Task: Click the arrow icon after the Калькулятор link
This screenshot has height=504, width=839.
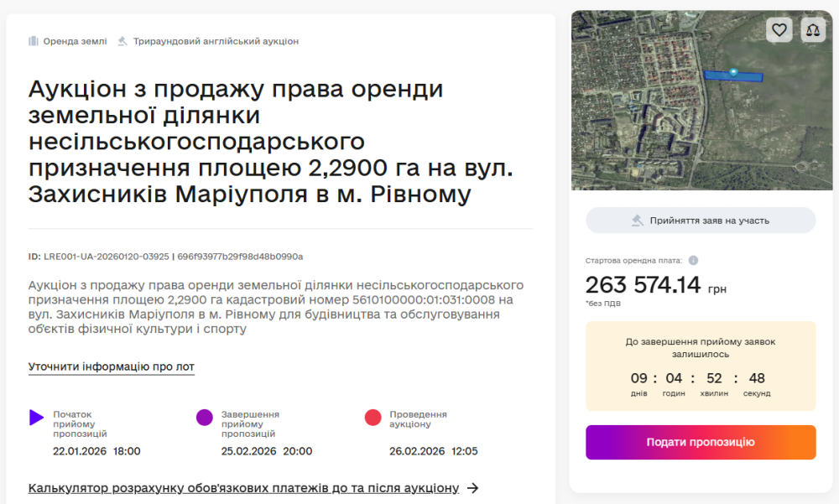Action: click(x=472, y=488)
